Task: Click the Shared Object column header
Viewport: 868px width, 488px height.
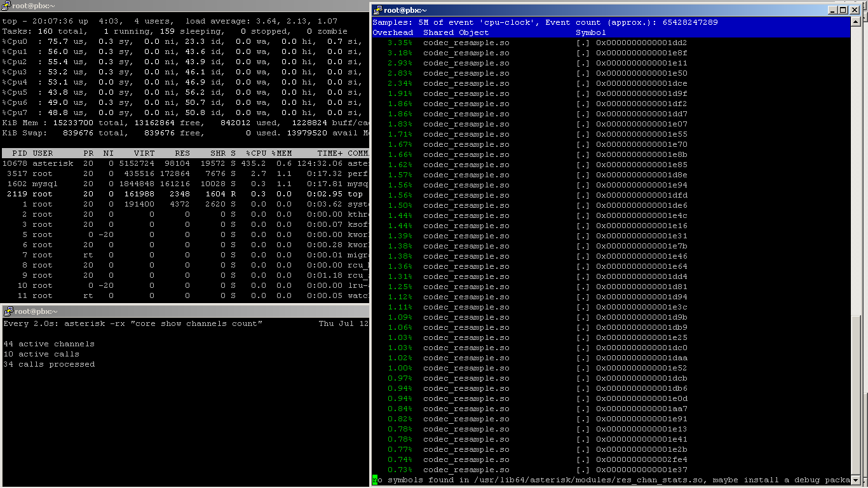Action: coord(456,32)
